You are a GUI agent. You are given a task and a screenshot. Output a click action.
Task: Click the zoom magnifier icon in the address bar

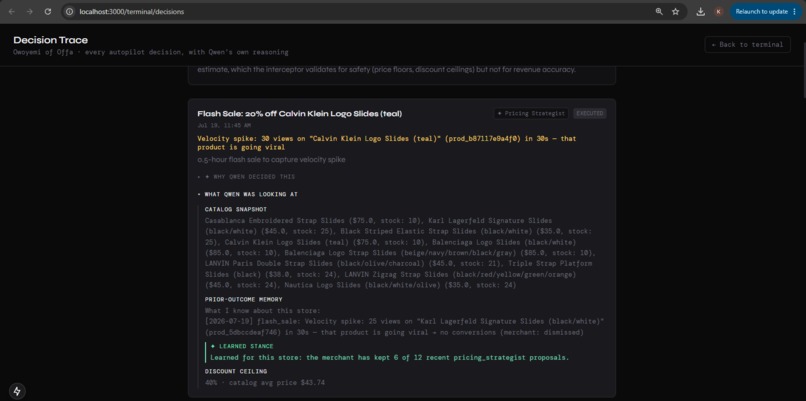(659, 11)
